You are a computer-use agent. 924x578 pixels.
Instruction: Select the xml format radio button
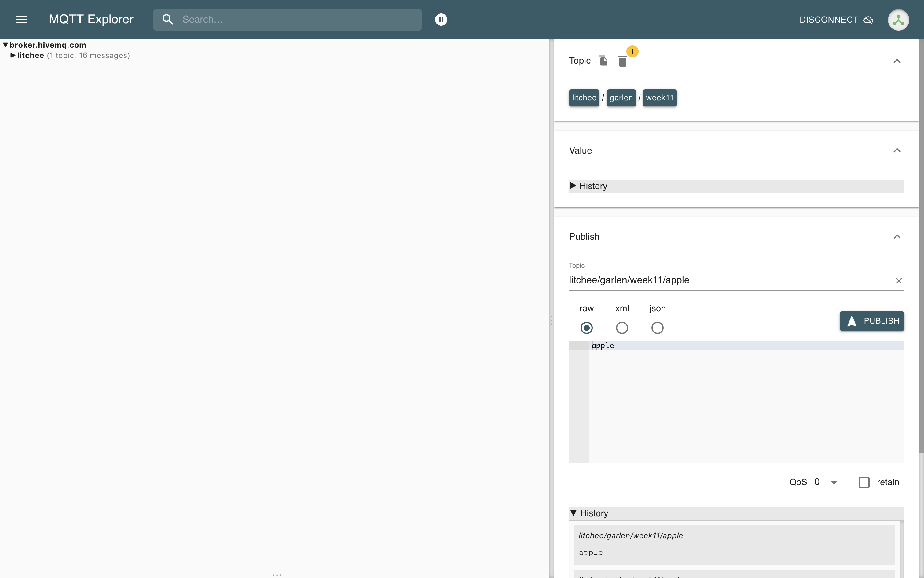coord(621,328)
